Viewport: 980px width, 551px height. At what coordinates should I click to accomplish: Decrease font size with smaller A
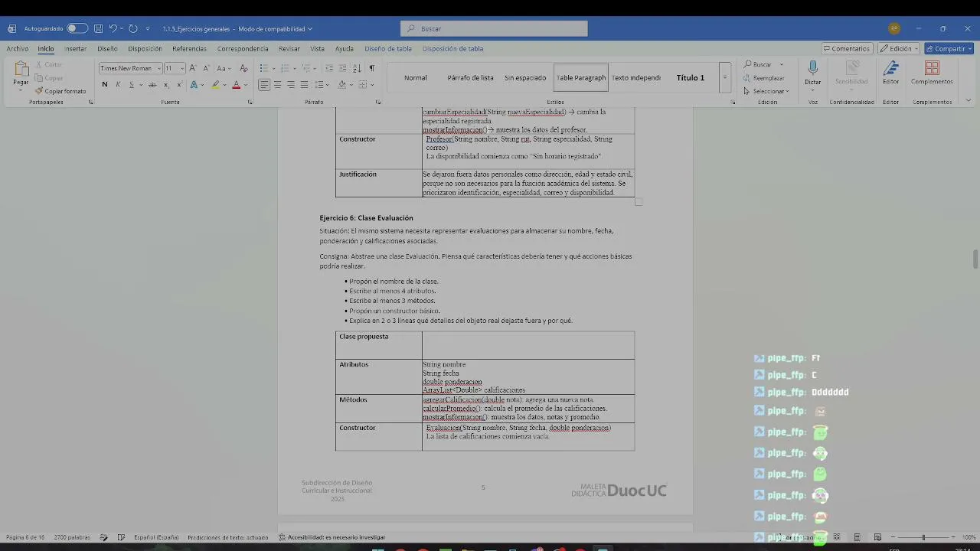(x=205, y=68)
